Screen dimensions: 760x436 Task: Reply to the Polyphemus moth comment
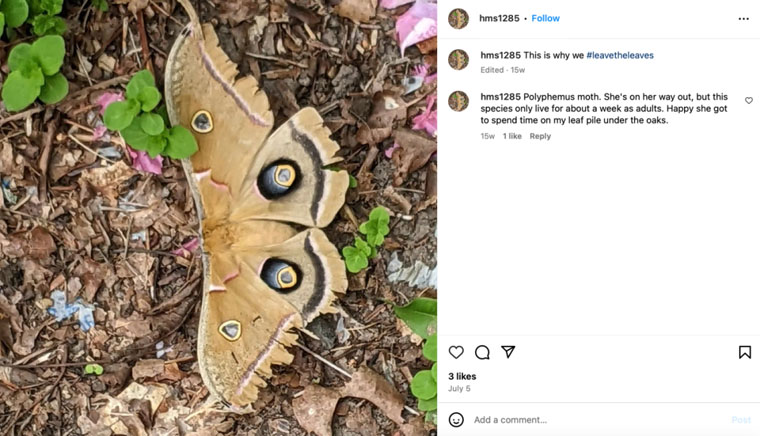pos(540,136)
